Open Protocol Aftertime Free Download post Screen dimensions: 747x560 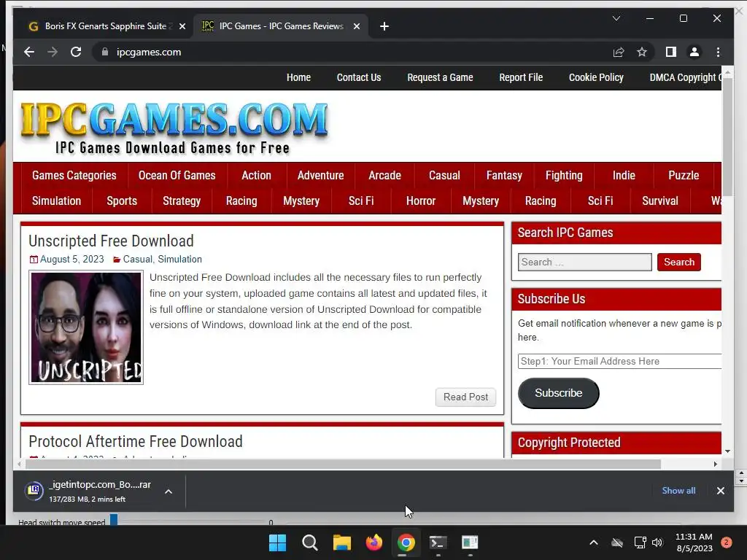(x=136, y=441)
